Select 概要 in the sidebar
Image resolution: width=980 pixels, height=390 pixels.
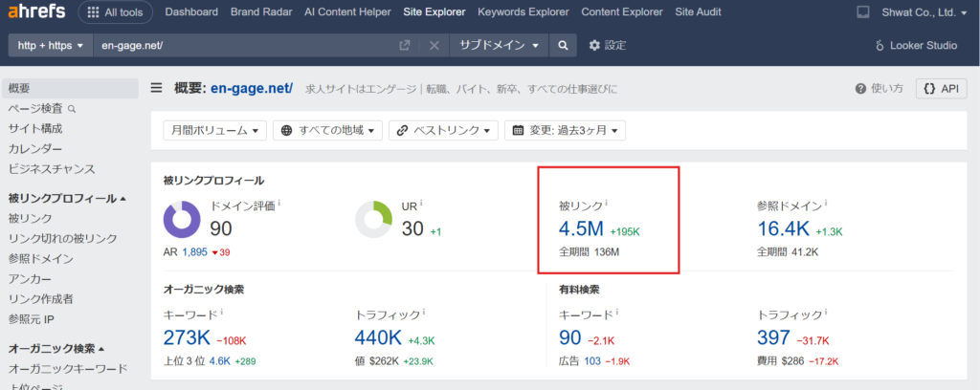pyautogui.click(x=70, y=89)
